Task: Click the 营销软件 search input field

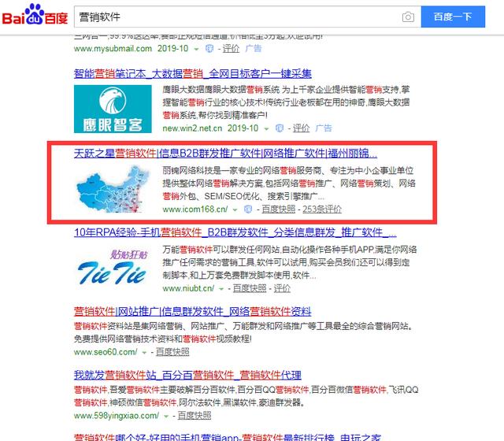Action: coord(238,17)
